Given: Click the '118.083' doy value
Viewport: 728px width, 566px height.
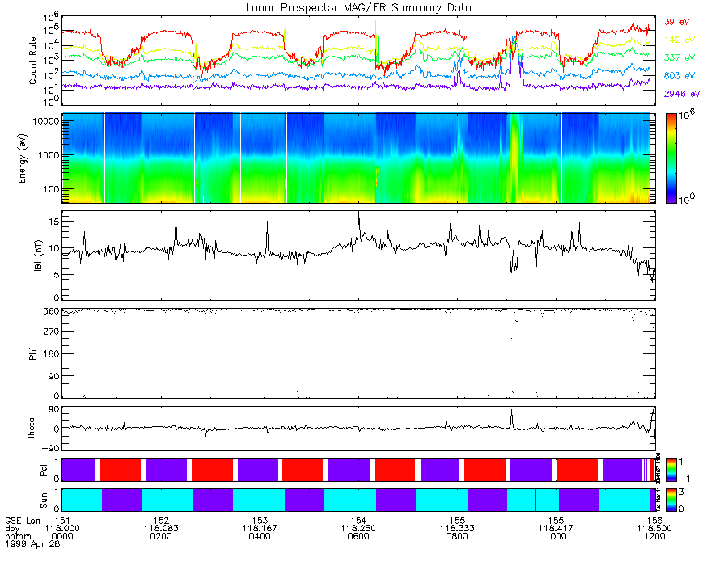Looking at the screenshot, I should click(x=161, y=529).
